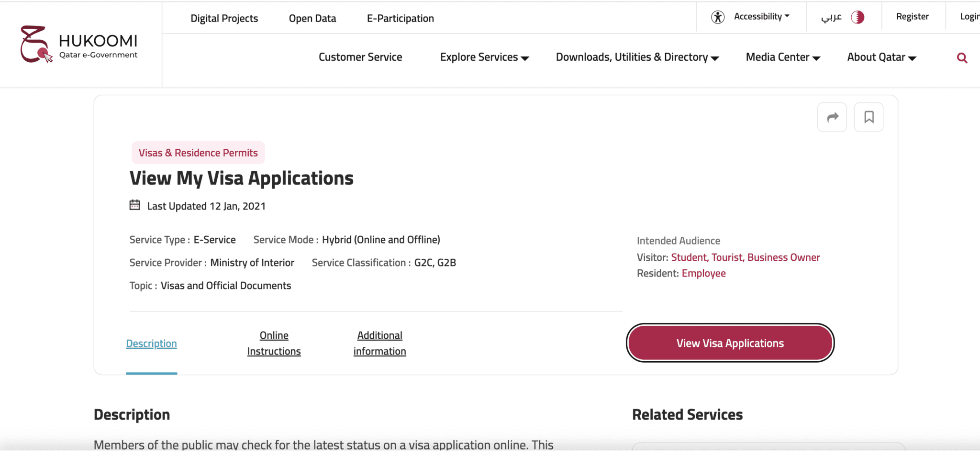Open Downloads, Utilities & Directory
This screenshot has width=980, height=455.
(636, 57)
